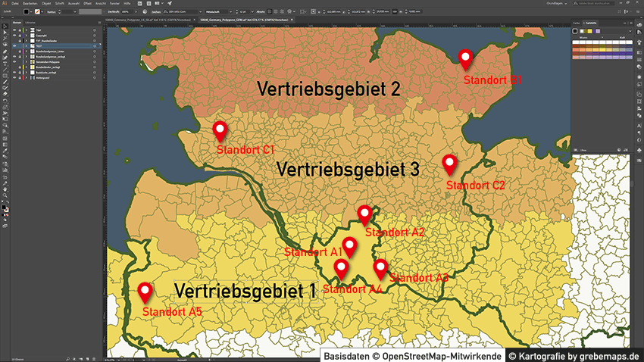Open the Fenster menu
Viewport: 644px width, 362px height.
click(x=114, y=4)
